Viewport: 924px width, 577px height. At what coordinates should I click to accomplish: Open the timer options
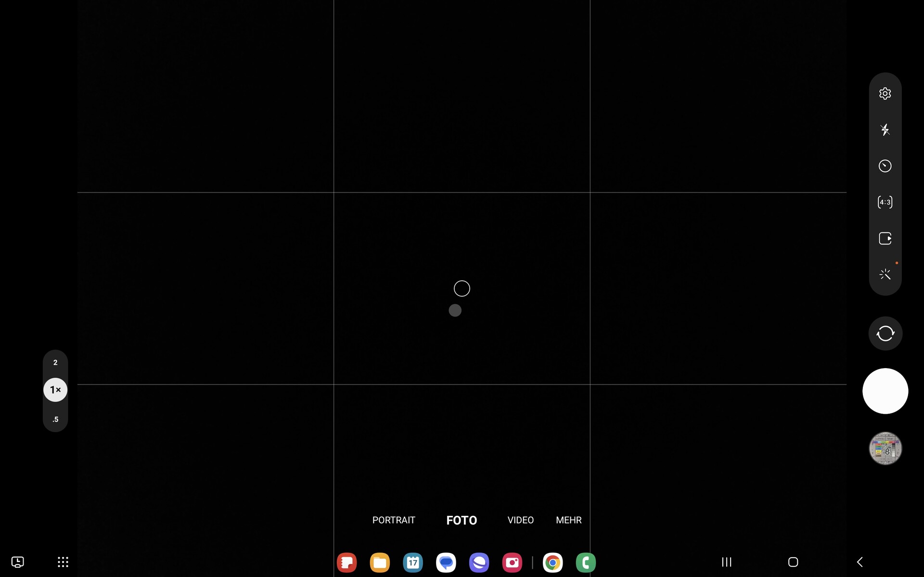[885, 166]
